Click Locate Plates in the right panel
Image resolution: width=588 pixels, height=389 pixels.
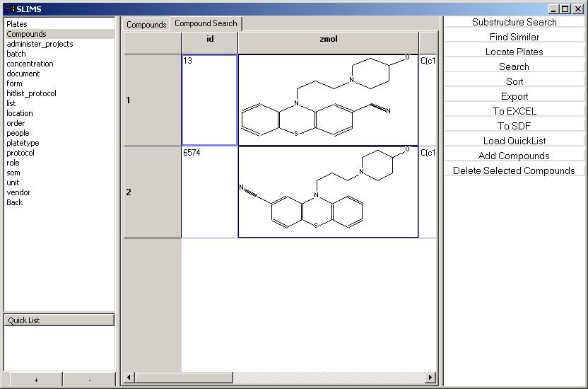click(514, 52)
